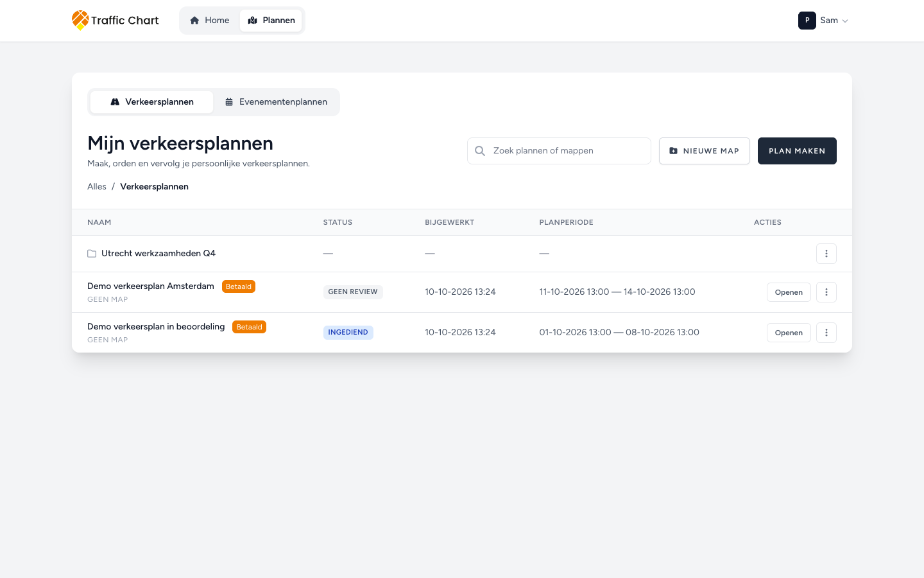Click the folder icon beside Utrecht werkzaamheden Q4

click(92, 254)
